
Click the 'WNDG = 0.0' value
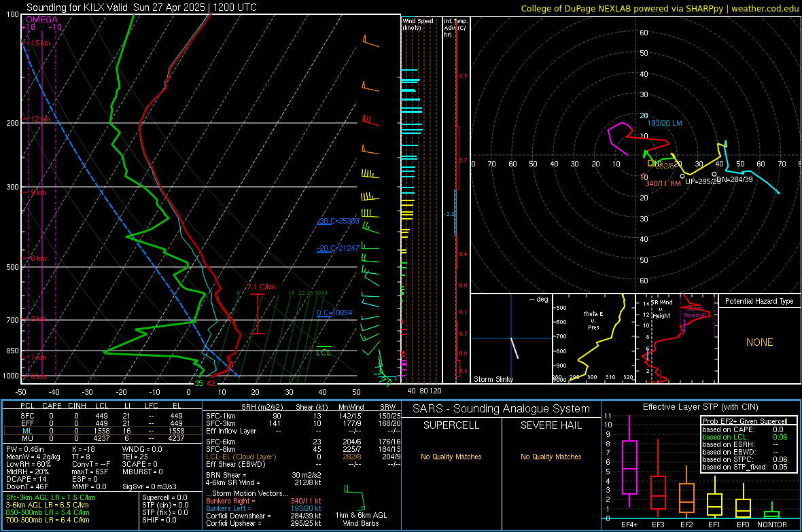pos(142,449)
